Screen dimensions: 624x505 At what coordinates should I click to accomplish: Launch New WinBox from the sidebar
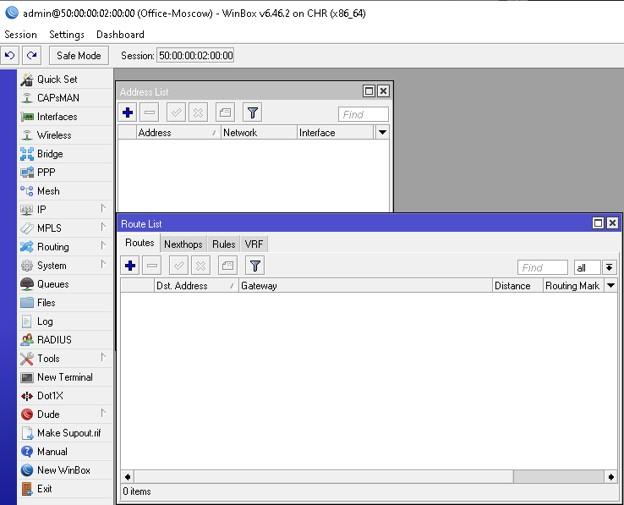65,470
